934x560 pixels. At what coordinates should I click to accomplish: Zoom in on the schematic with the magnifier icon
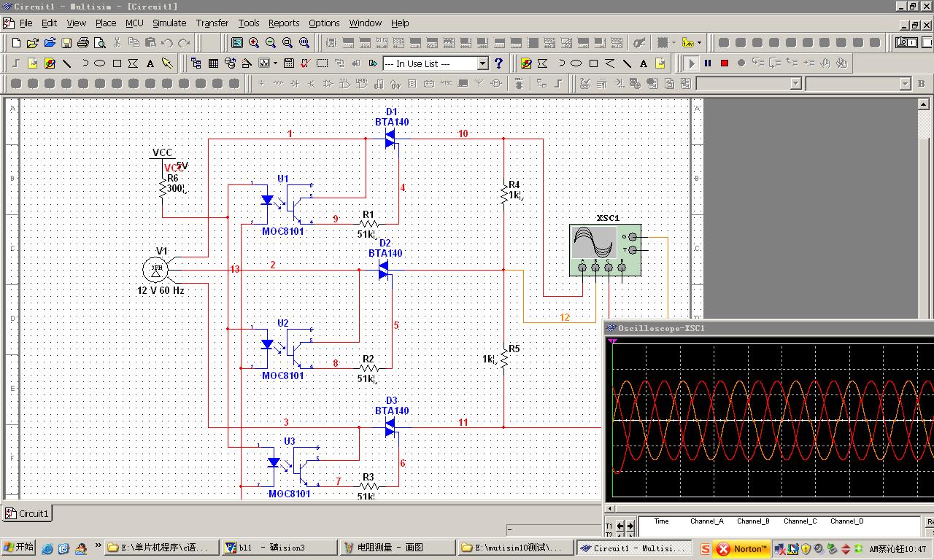tap(253, 42)
